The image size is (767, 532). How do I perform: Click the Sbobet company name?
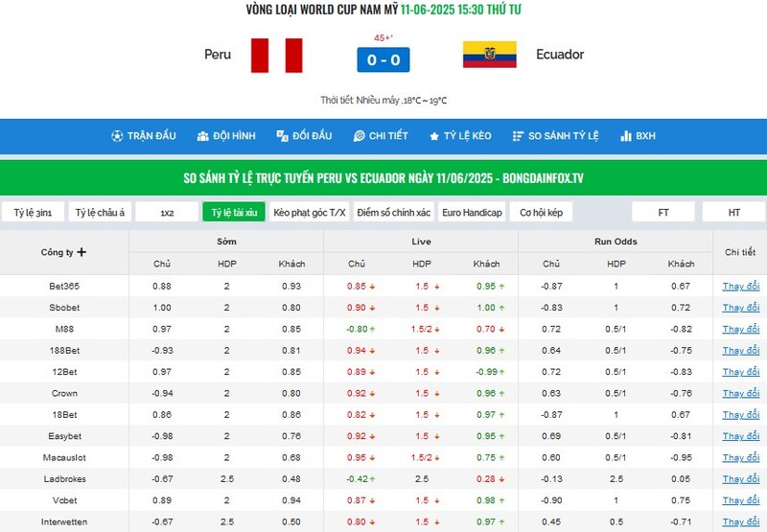pyautogui.click(x=64, y=308)
